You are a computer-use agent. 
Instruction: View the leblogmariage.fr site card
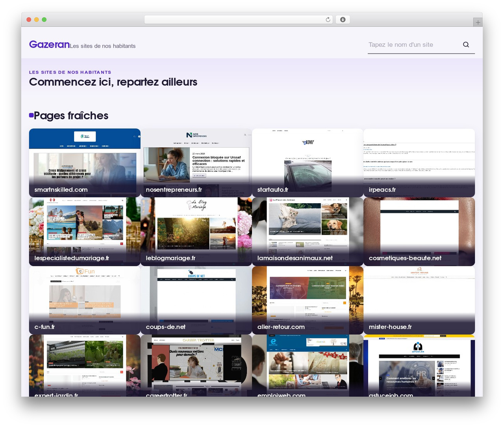click(196, 232)
